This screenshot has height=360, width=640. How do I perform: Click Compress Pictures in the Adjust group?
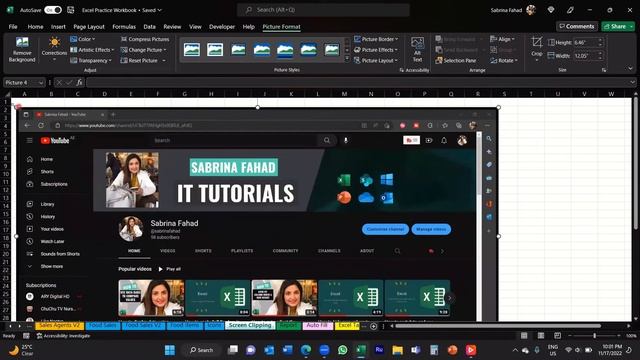click(145, 39)
